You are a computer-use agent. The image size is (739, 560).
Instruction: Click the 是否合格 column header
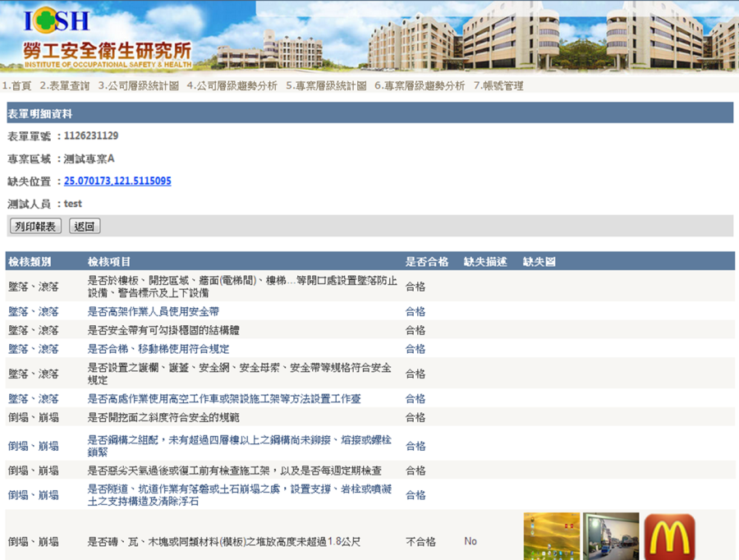pos(426,262)
